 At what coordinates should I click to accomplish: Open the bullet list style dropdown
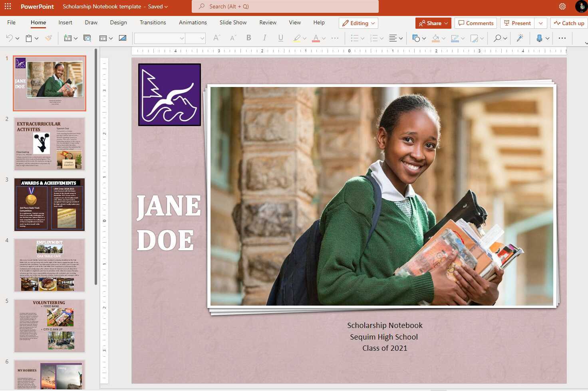(362, 38)
